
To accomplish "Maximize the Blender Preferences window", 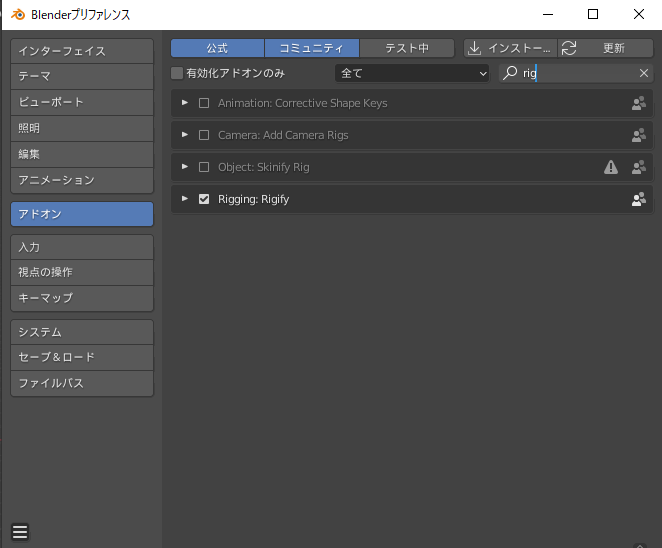I will pos(593,14).
